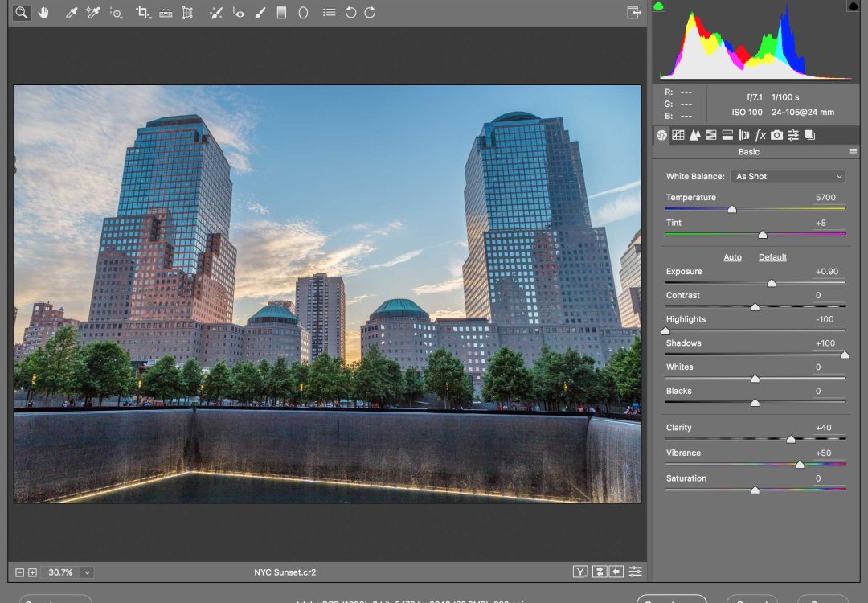Select the Adjustment Brush tool
Screen dimensions: 868x603
pyautogui.click(x=260, y=13)
